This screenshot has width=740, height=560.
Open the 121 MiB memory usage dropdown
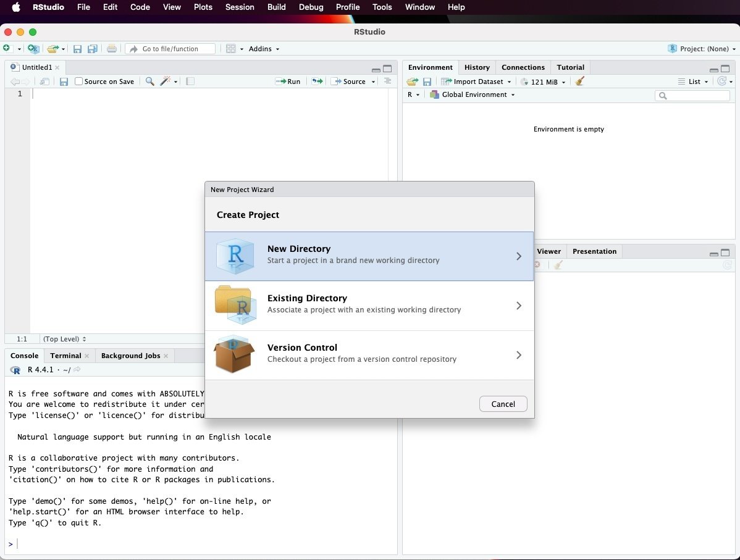(x=543, y=81)
